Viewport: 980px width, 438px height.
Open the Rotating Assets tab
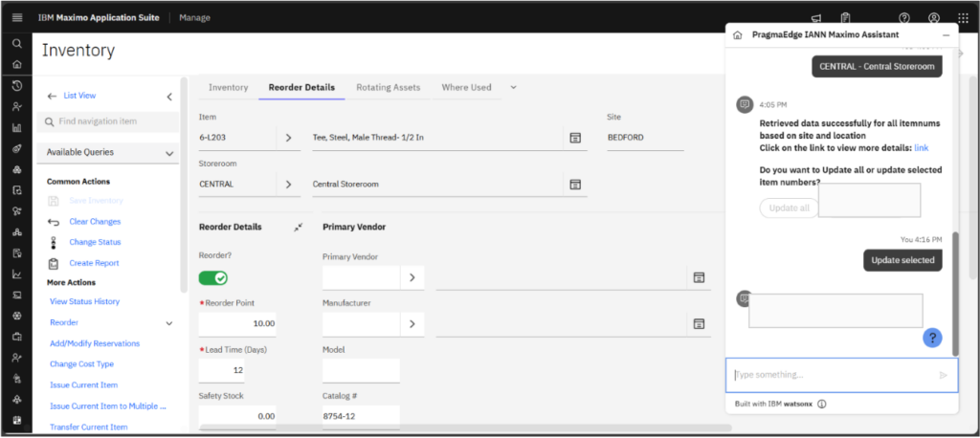[x=389, y=87]
